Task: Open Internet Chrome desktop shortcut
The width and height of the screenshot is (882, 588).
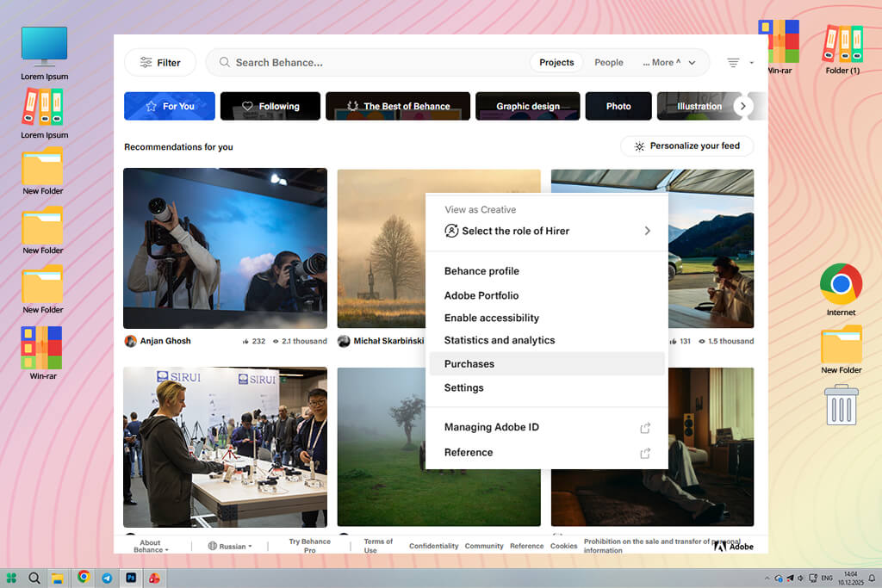Action: pyautogui.click(x=841, y=289)
